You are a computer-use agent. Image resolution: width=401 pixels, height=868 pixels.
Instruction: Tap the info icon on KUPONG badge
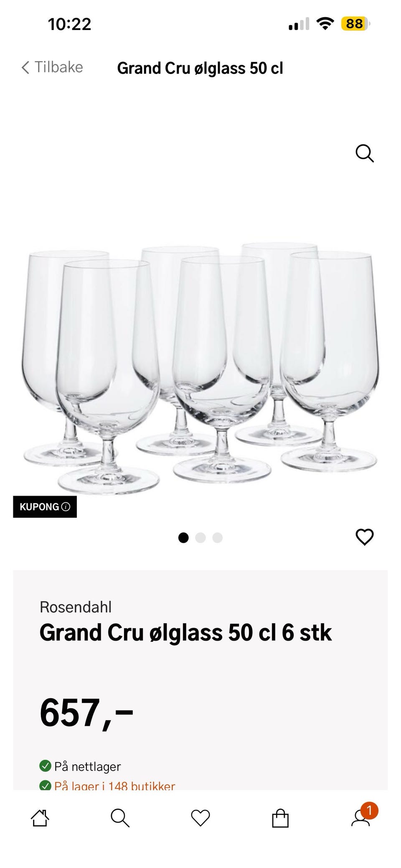pos(66,507)
